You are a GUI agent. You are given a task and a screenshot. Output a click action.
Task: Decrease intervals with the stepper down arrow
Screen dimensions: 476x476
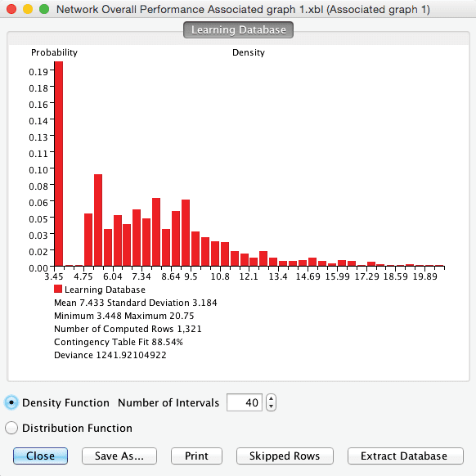click(271, 406)
